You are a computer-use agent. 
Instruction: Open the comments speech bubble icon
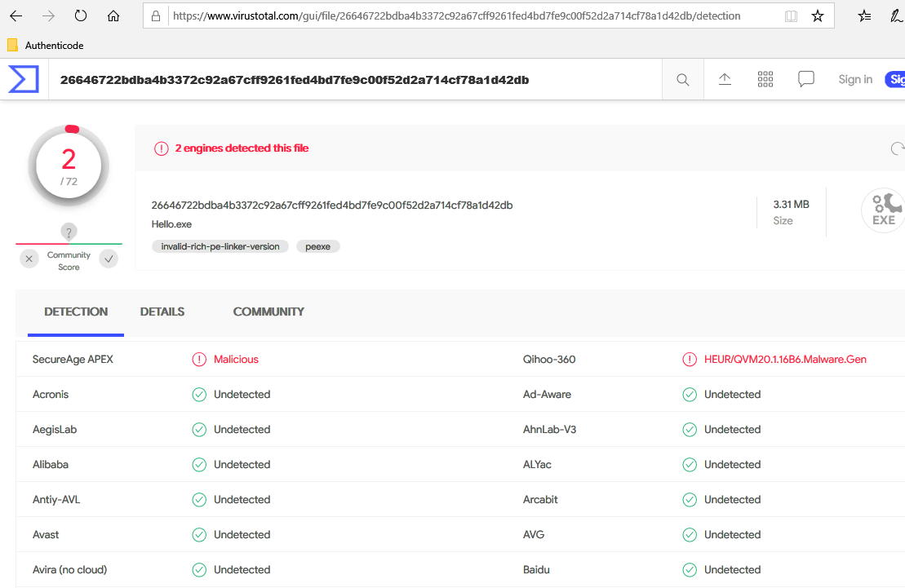[x=805, y=79]
